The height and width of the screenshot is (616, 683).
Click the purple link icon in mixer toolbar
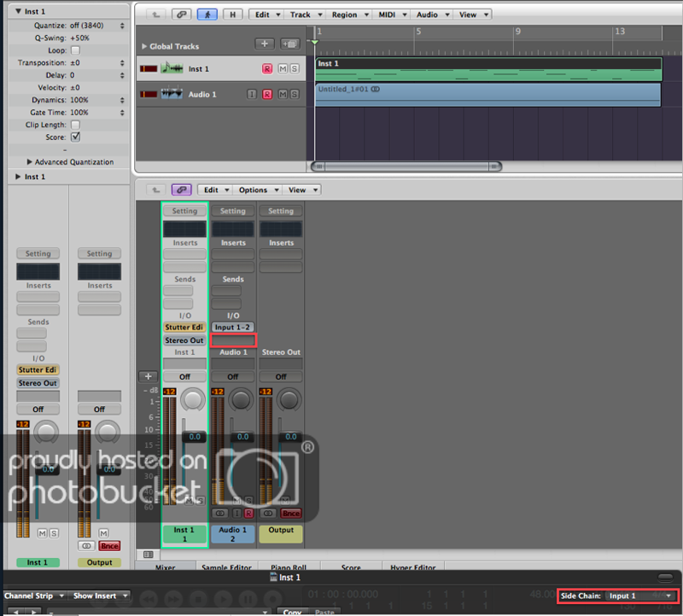coord(181,190)
